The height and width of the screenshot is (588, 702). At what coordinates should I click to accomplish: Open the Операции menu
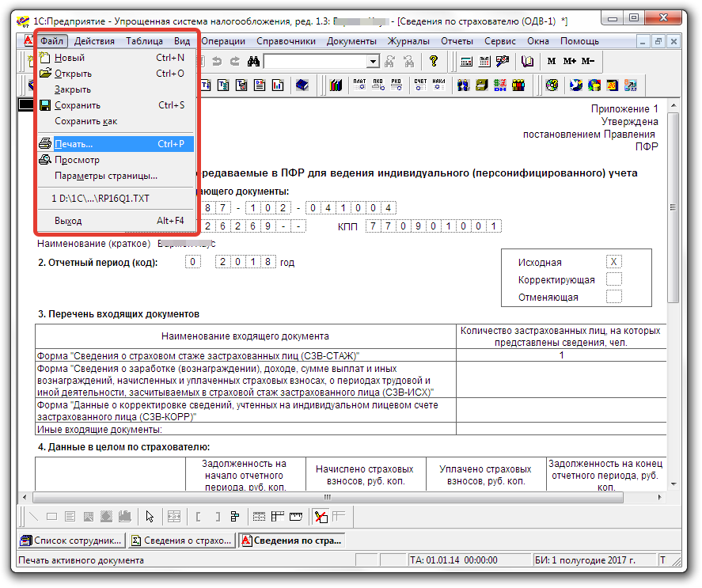[223, 41]
